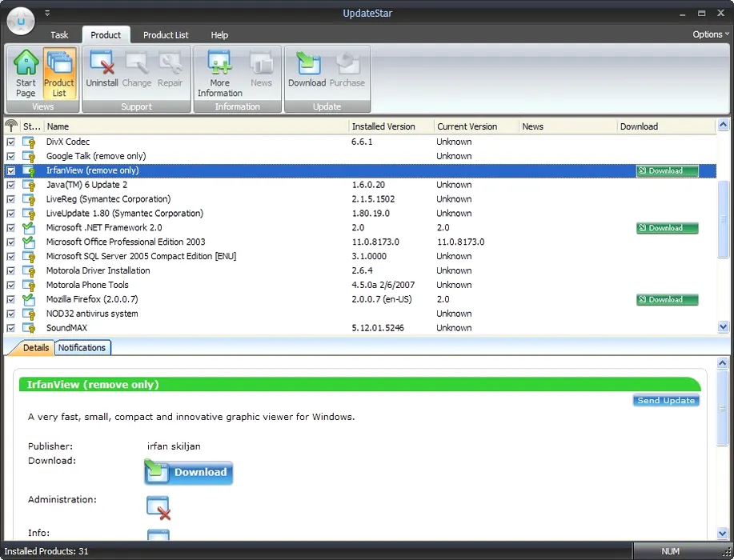Toggle the Java(TM) 6 Update 2 checkbox
This screenshot has height=560, width=734.
[x=10, y=185]
